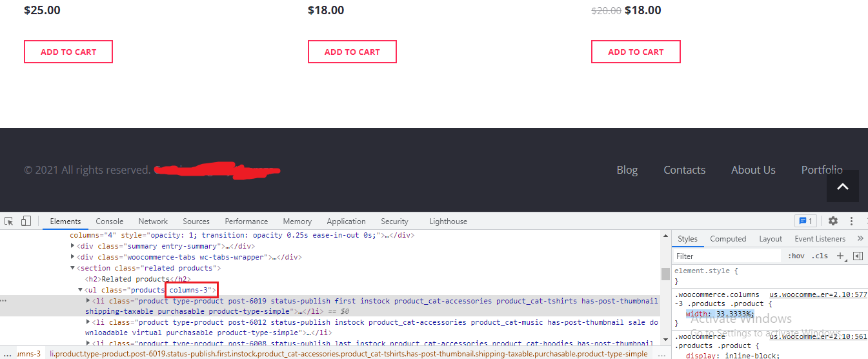The height and width of the screenshot is (359, 868).
Task: Expand the summary entry-summary div node
Action: [72, 246]
